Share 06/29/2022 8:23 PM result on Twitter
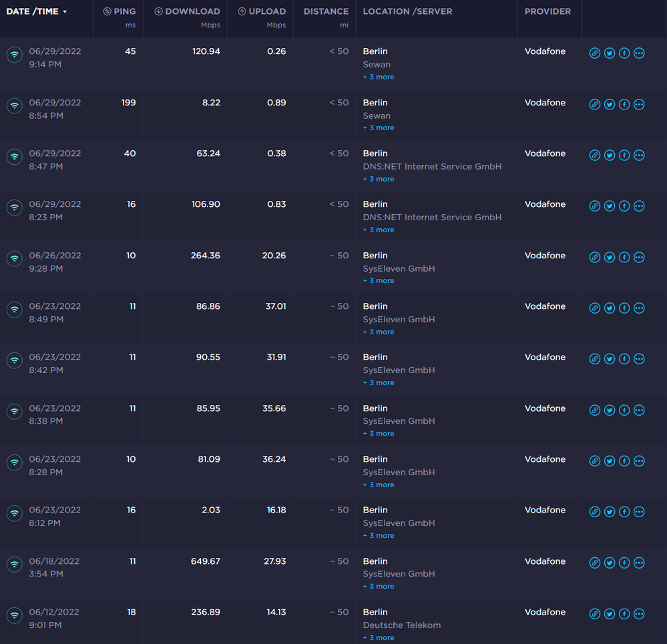Viewport: 667px width, 644px height. pyautogui.click(x=610, y=206)
